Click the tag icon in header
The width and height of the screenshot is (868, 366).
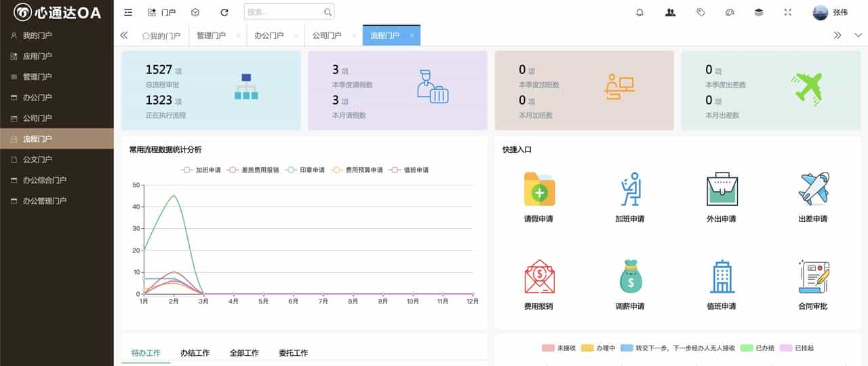[701, 12]
